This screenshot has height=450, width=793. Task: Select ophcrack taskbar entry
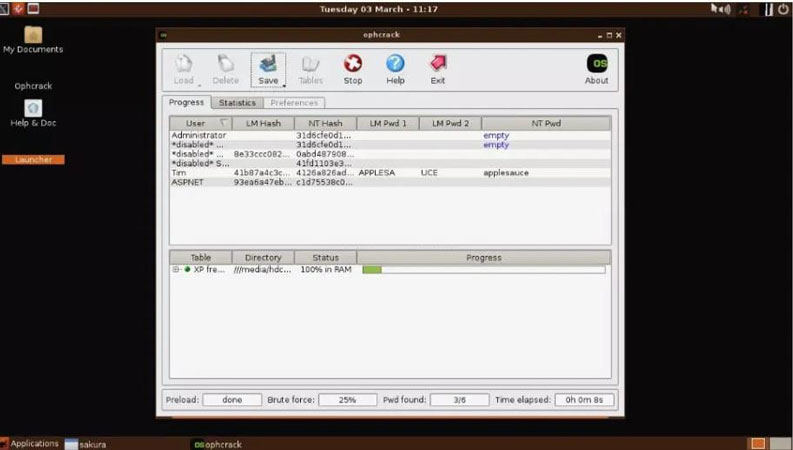(x=218, y=444)
